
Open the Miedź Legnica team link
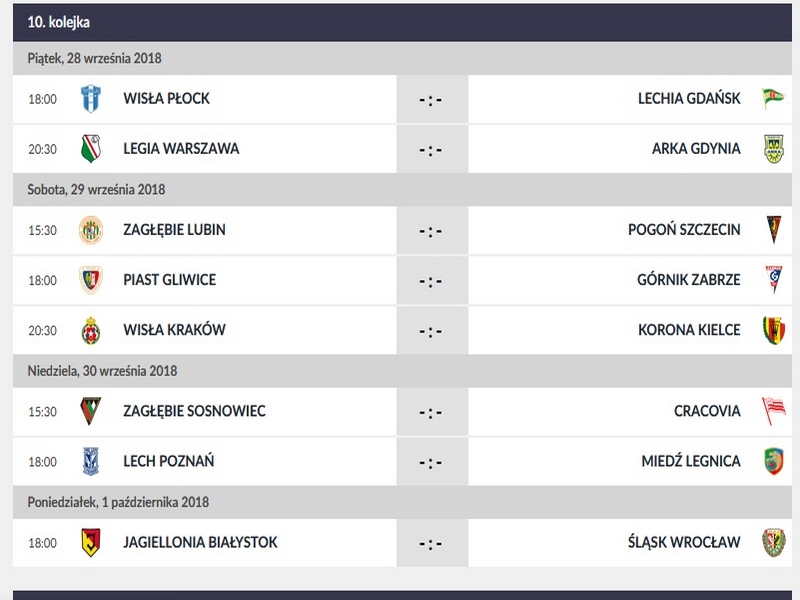[691, 462]
